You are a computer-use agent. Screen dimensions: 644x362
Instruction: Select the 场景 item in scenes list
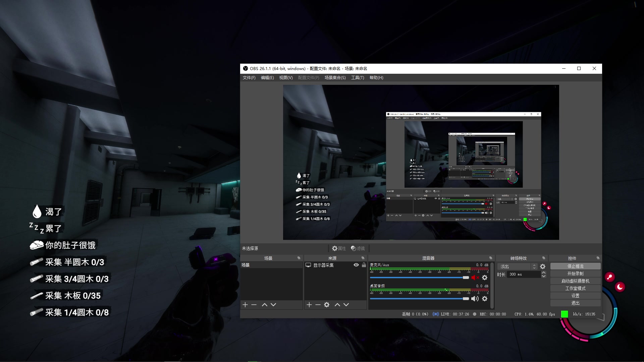pos(271,265)
